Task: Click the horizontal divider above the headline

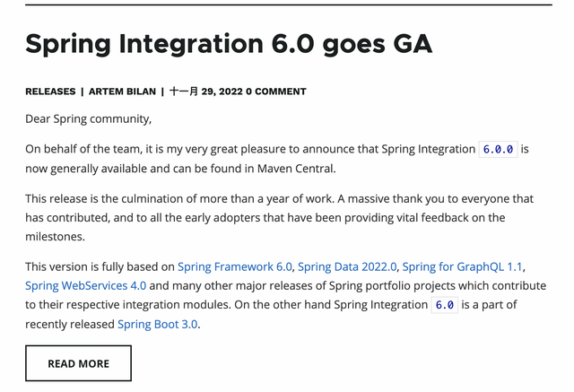Action: pyautogui.click(x=289, y=4)
